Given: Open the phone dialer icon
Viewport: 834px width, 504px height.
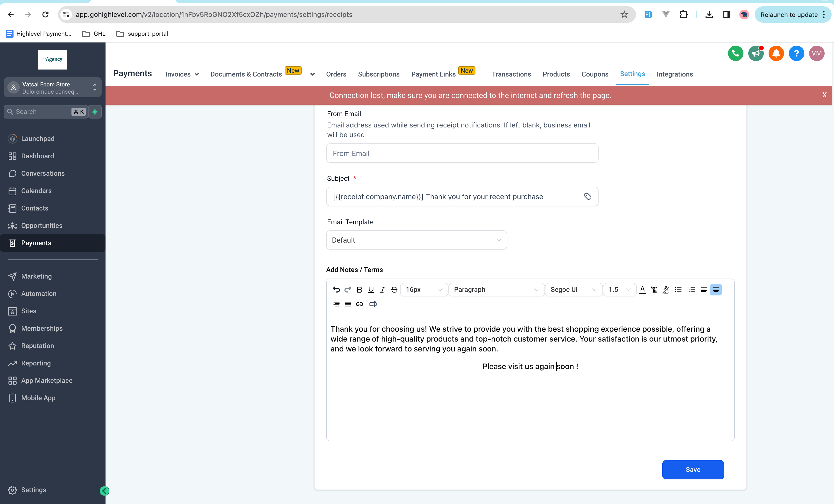Looking at the screenshot, I should pos(735,53).
